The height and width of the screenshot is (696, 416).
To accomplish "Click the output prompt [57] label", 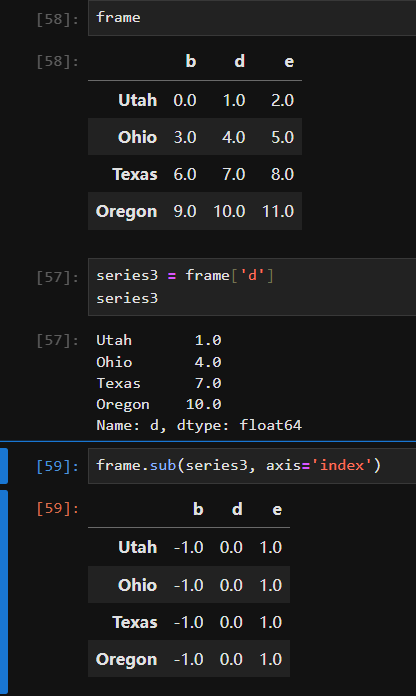I will pyautogui.click(x=58, y=340).
